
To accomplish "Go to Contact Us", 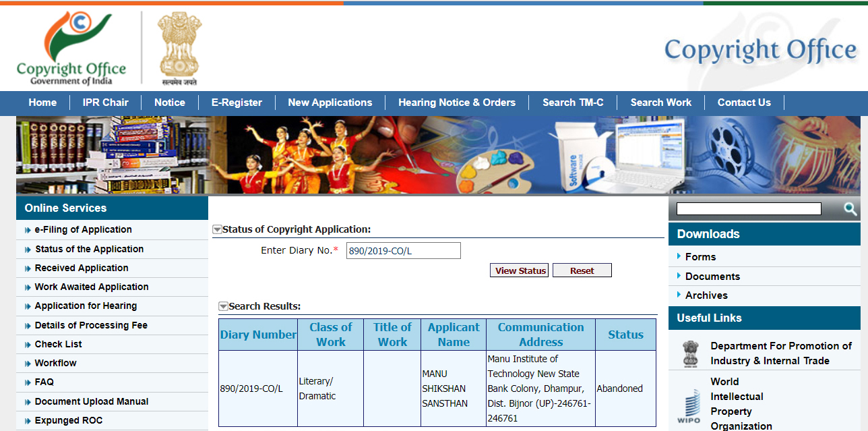I will (x=744, y=103).
